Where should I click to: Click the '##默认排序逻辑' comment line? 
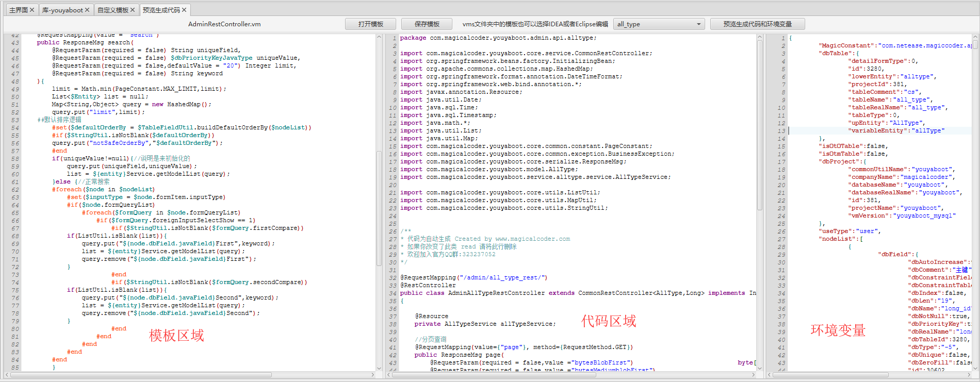[x=59, y=120]
